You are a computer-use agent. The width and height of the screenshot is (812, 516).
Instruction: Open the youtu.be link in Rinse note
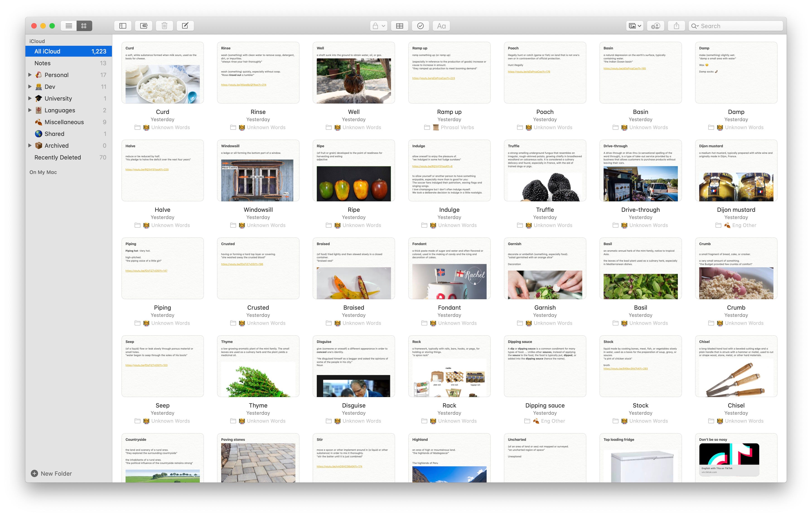[244, 85]
